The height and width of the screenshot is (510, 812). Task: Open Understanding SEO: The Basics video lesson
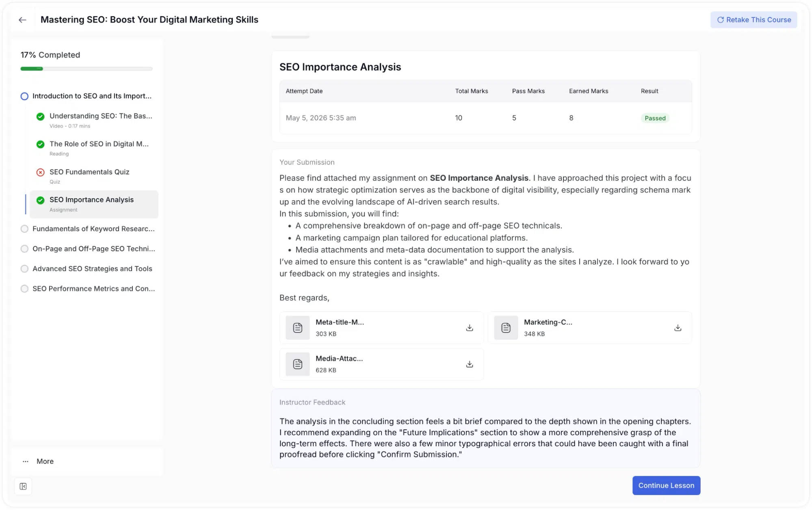(94, 121)
